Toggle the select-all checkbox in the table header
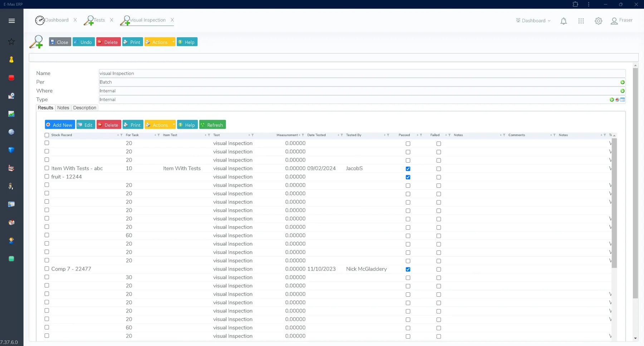Image resolution: width=644 pixels, height=346 pixels. 47,135
